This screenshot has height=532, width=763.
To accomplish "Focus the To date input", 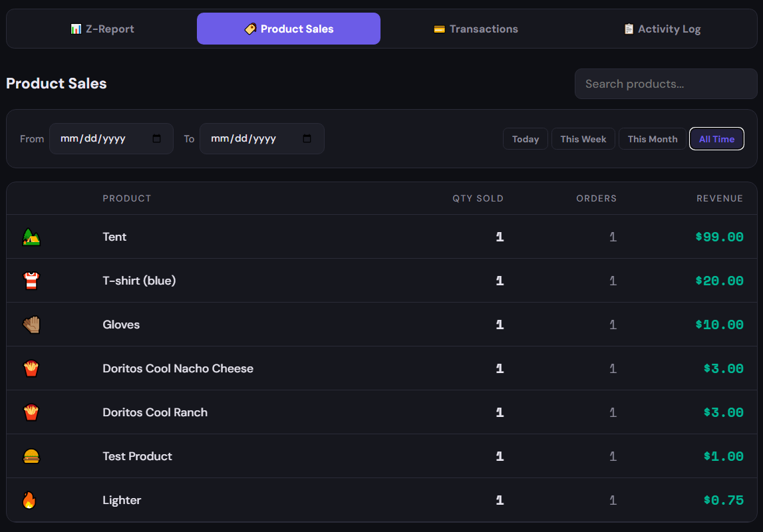I will (x=262, y=138).
